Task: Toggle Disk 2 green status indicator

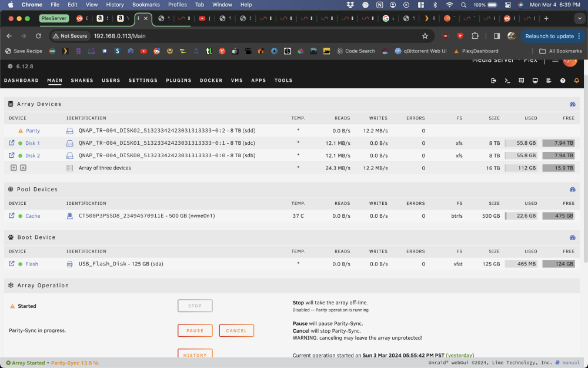Action: (x=20, y=155)
